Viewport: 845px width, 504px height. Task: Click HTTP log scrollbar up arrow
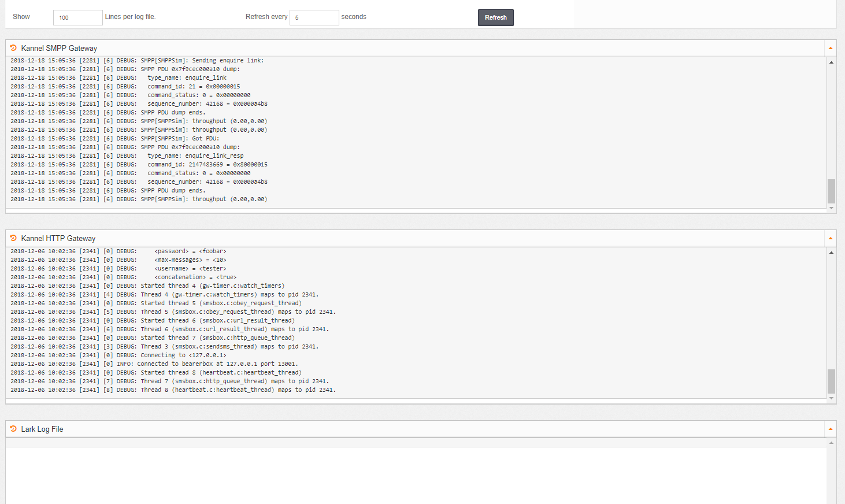pos(831,253)
